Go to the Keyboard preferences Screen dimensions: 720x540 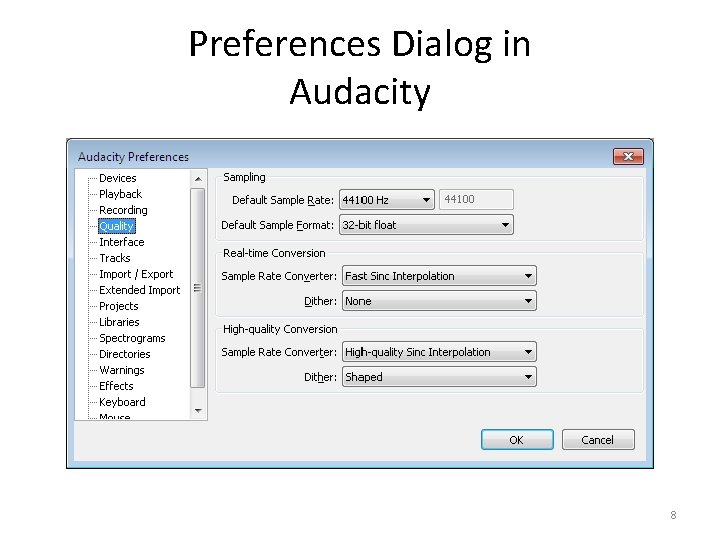pyautogui.click(x=122, y=402)
